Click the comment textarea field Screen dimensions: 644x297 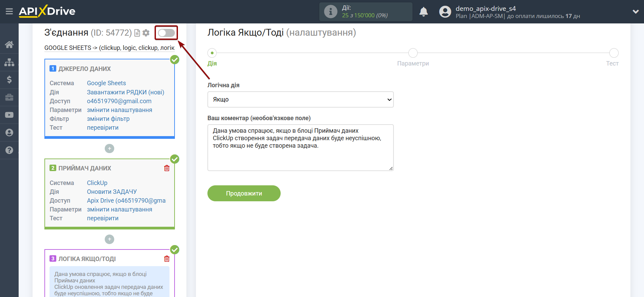pyautogui.click(x=300, y=148)
